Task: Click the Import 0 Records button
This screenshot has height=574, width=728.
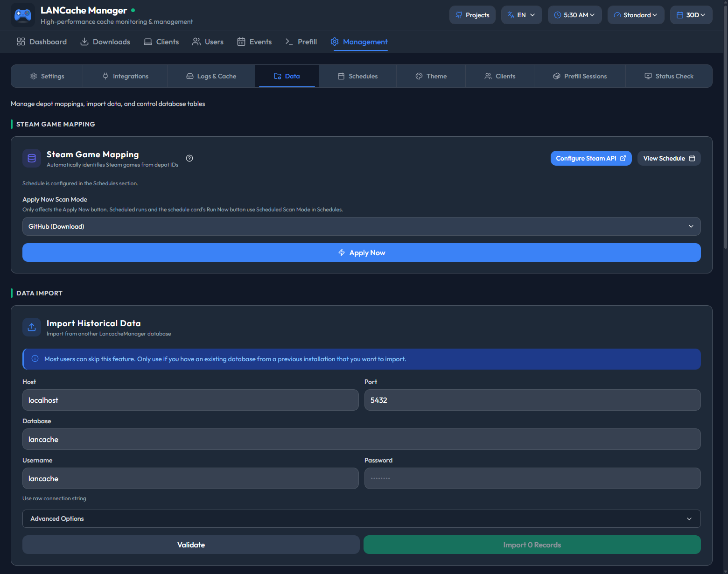Action: coord(532,545)
